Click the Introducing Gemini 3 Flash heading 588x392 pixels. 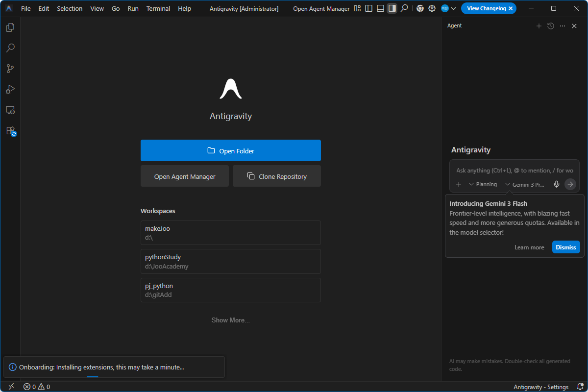coord(488,203)
